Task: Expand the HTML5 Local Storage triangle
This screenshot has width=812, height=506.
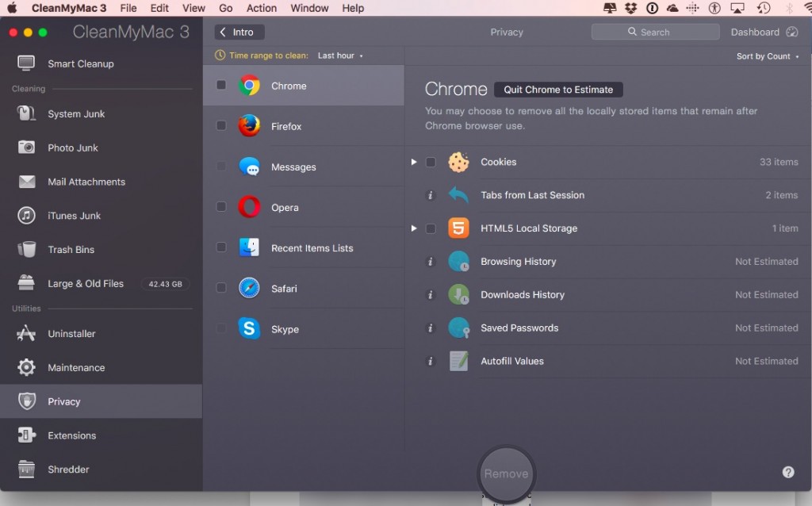Action: coord(414,228)
